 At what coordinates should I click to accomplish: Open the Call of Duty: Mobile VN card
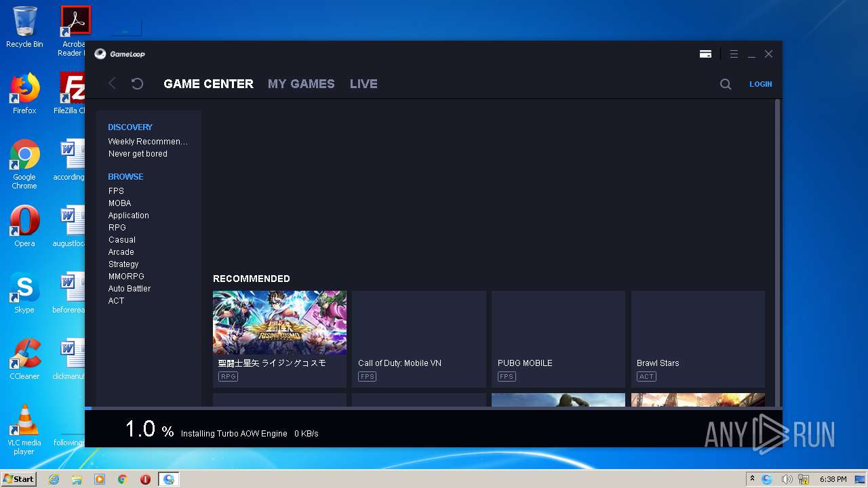coord(419,339)
